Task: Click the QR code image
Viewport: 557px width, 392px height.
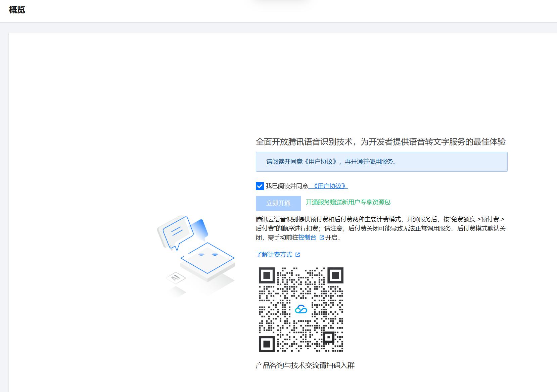Action: click(x=301, y=310)
